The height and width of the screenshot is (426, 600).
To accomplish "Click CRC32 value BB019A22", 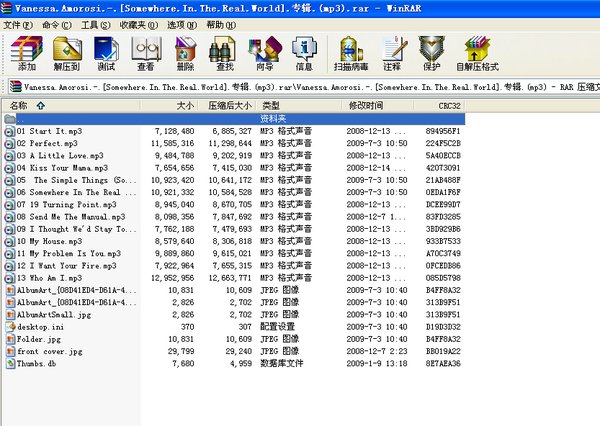I will (443, 351).
